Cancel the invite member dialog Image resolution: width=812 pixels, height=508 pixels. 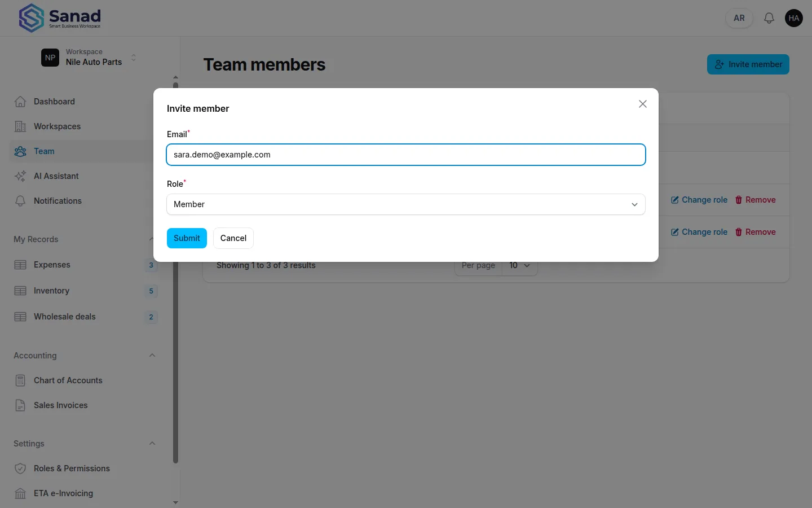click(x=233, y=238)
